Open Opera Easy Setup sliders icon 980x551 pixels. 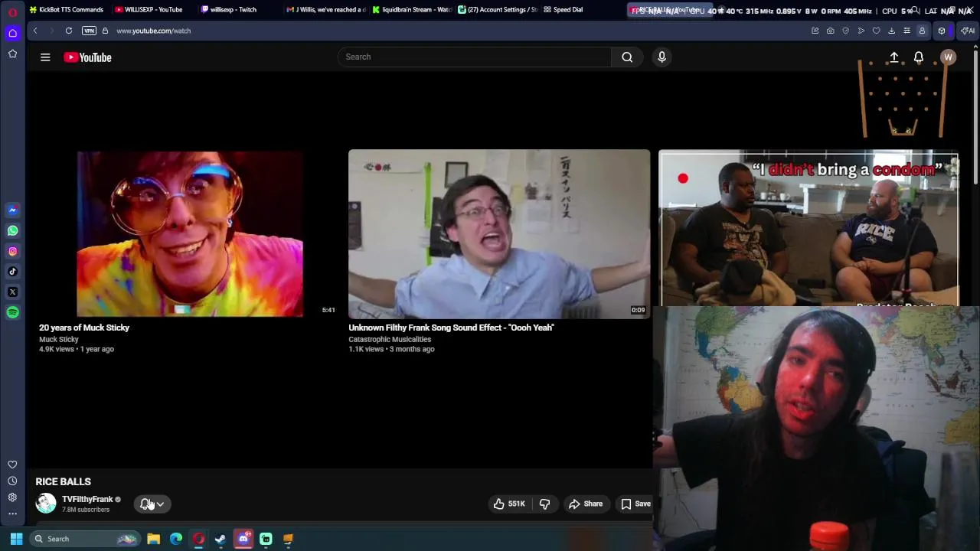[x=906, y=31]
